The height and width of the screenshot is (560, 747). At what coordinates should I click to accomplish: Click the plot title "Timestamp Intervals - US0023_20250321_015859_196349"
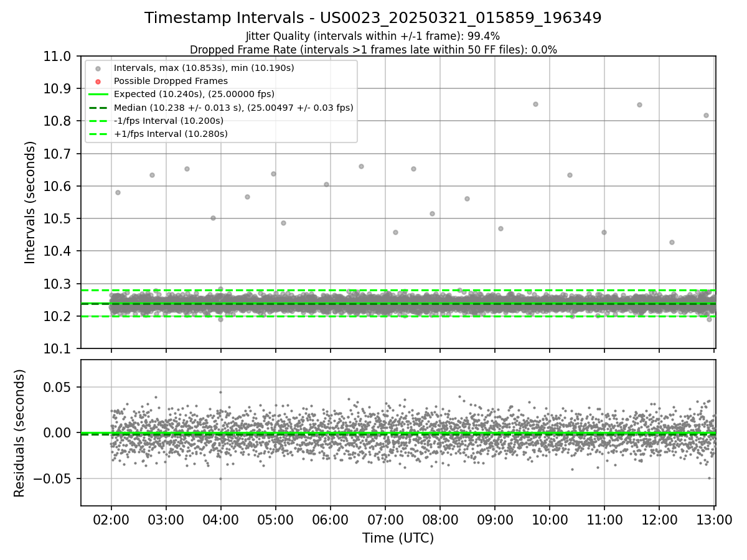coord(373,18)
